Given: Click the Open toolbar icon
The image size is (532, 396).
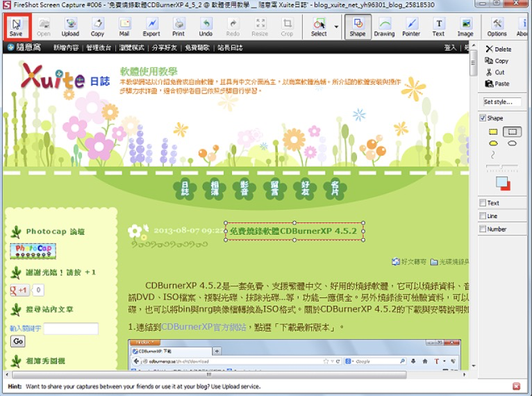Looking at the screenshot, I should click(44, 27).
